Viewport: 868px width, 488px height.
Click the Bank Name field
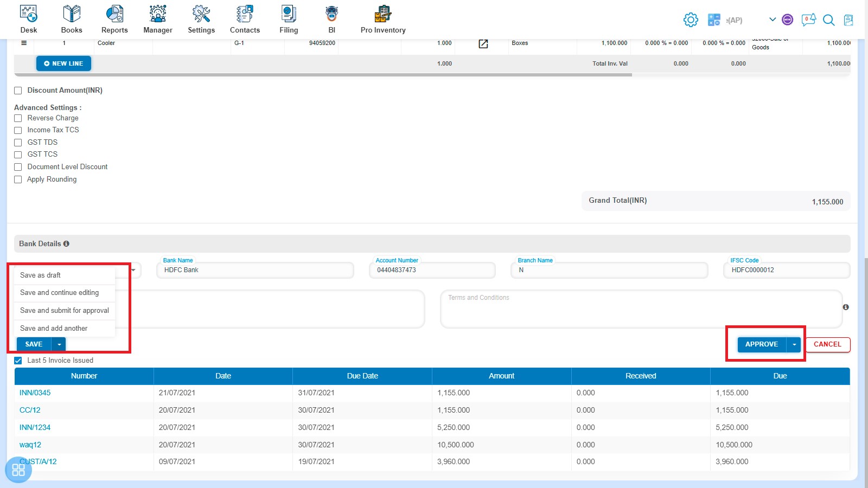coord(256,270)
